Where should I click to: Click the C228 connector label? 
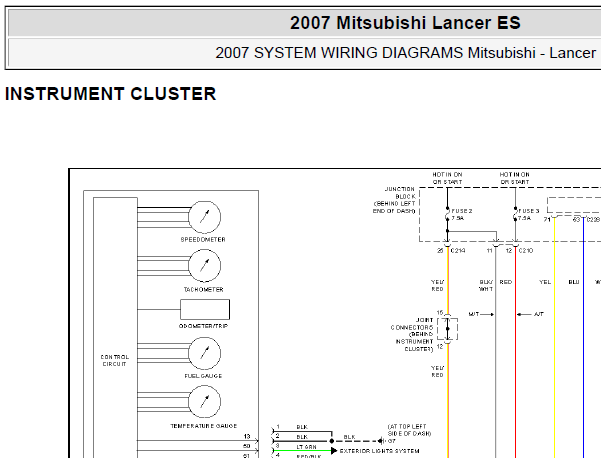click(x=593, y=220)
